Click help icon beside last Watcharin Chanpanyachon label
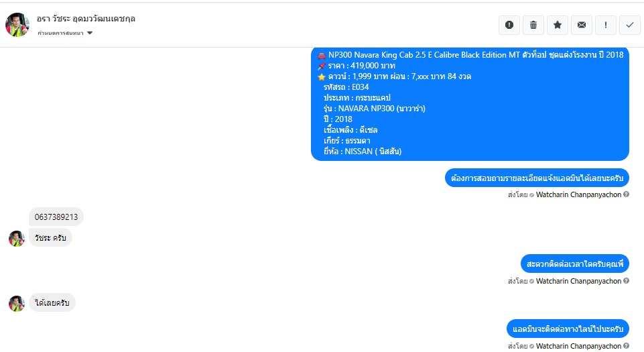 point(626,346)
